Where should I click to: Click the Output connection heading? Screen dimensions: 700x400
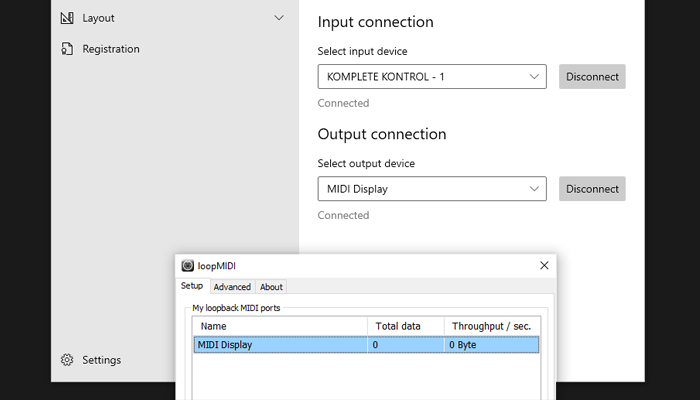382,134
